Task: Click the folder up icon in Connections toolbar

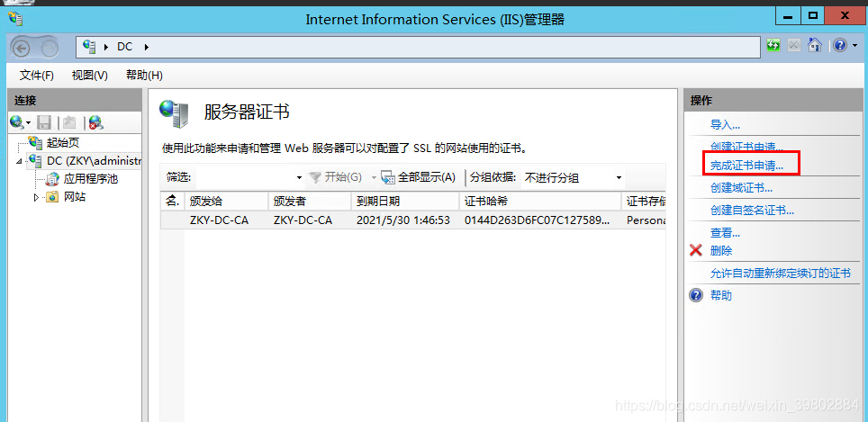Action: pyautogui.click(x=69, y=122)
